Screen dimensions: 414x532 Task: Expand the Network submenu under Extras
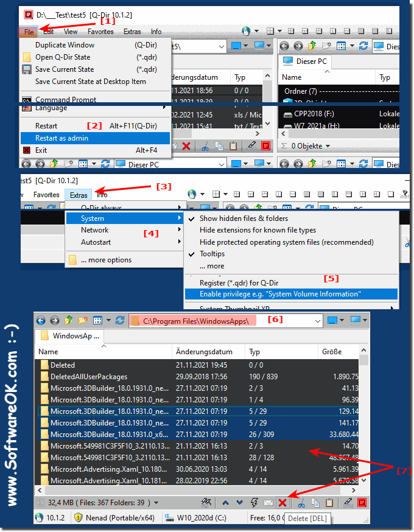point(124,230)
